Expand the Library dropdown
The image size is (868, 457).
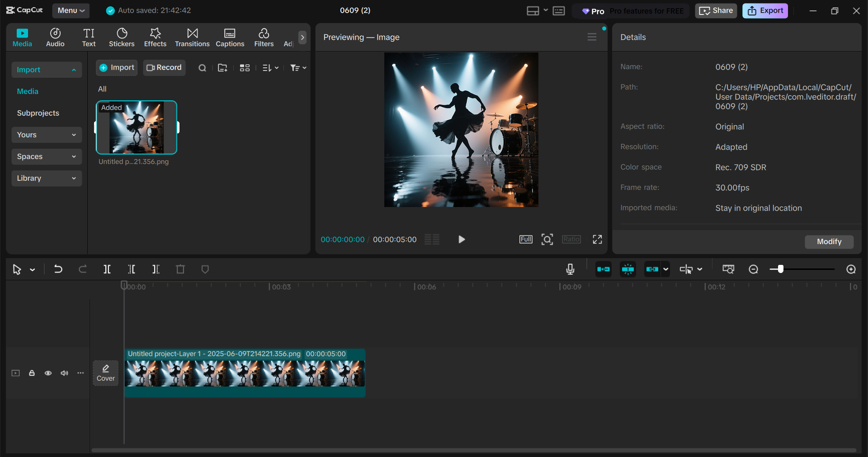pos(47,178)
